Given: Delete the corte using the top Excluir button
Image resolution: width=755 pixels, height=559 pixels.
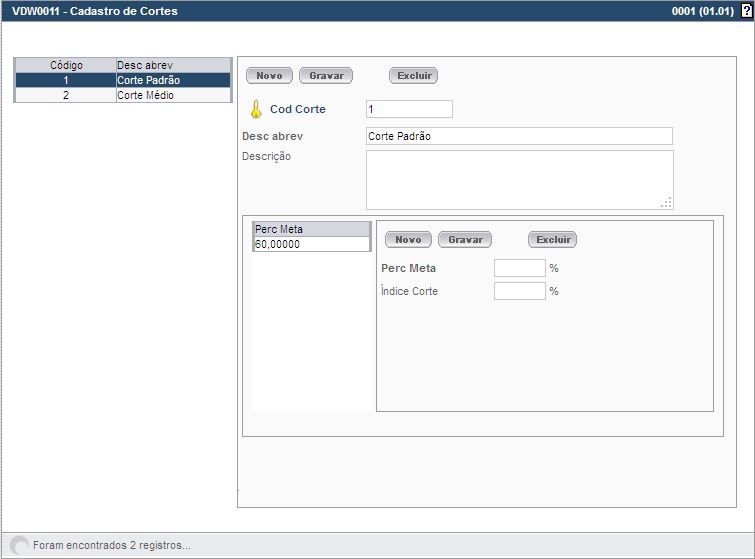Looking at the screenshot, I should [x=413, y=76].
